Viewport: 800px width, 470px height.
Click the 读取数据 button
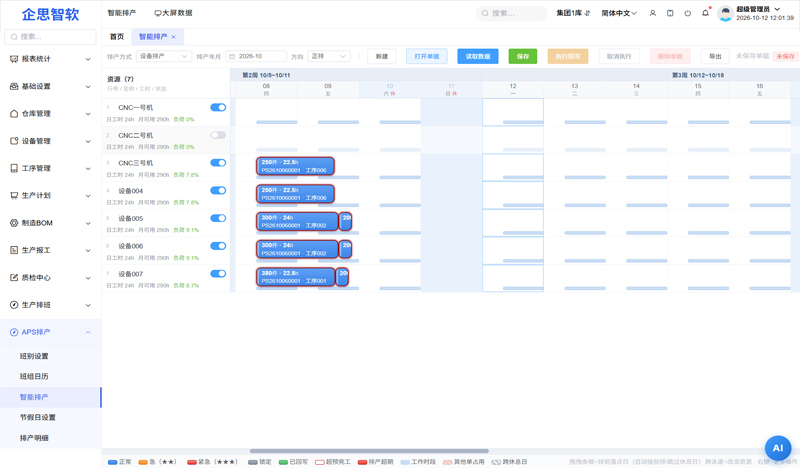tap(478, 56)
